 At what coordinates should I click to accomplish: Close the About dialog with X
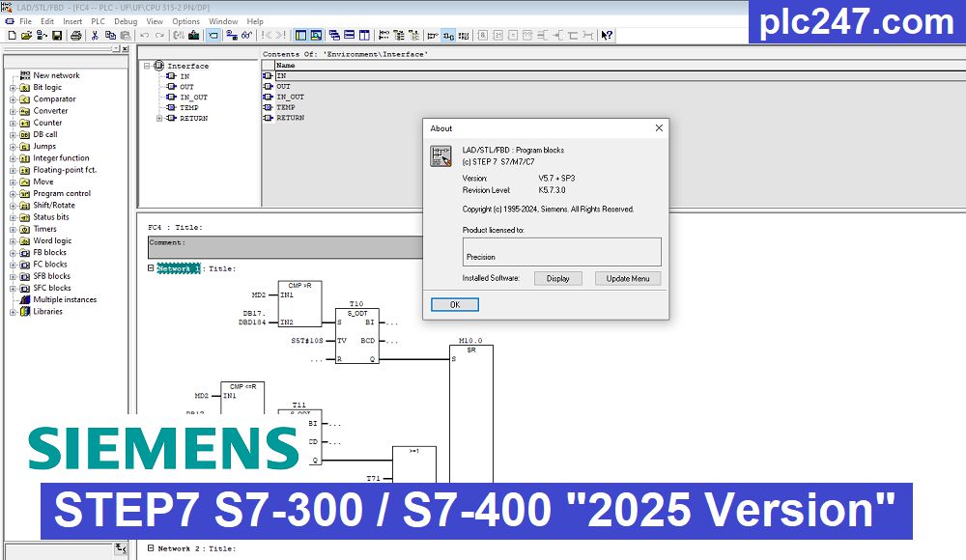659,128
